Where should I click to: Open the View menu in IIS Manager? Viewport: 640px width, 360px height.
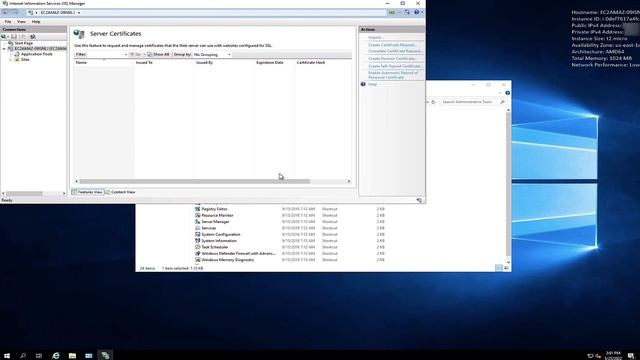click(x=21, y=22)
